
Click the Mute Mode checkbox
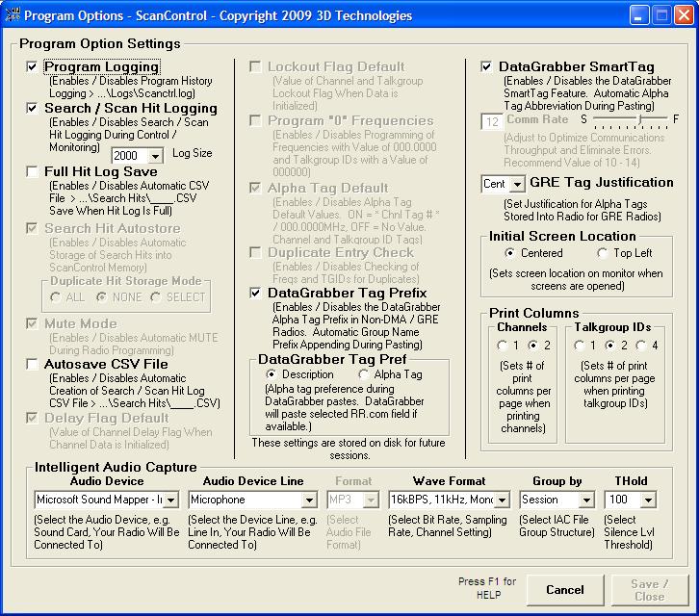(x=32, y=323)
